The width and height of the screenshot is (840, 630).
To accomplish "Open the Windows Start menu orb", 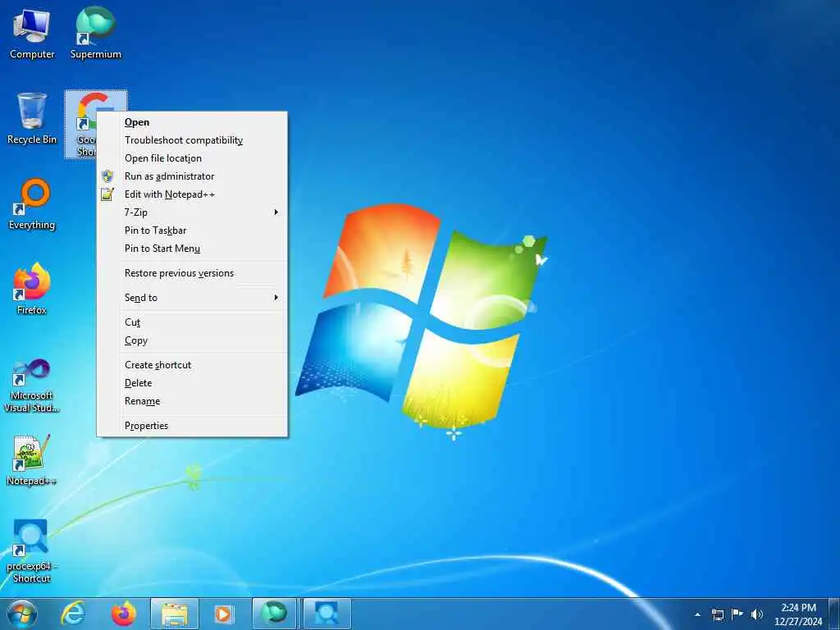I will [x=22, y=614].
